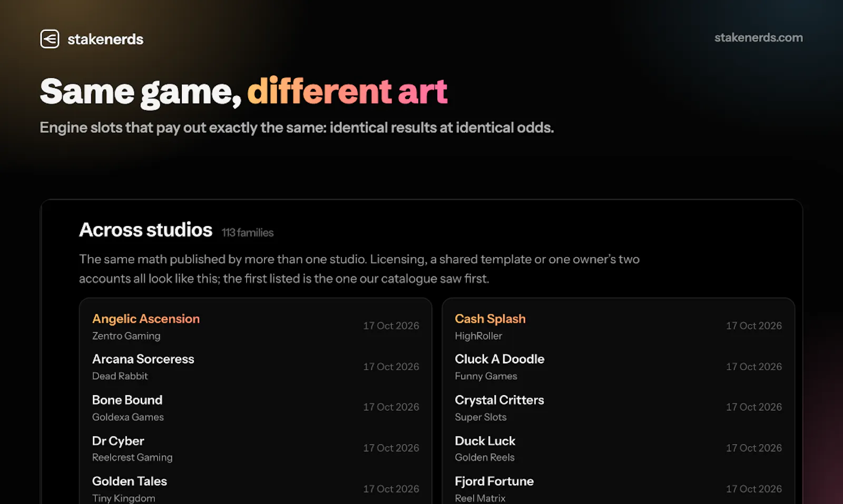Click the Same game, different art headline
843x504 pixels.
click(x=243, y=92)
